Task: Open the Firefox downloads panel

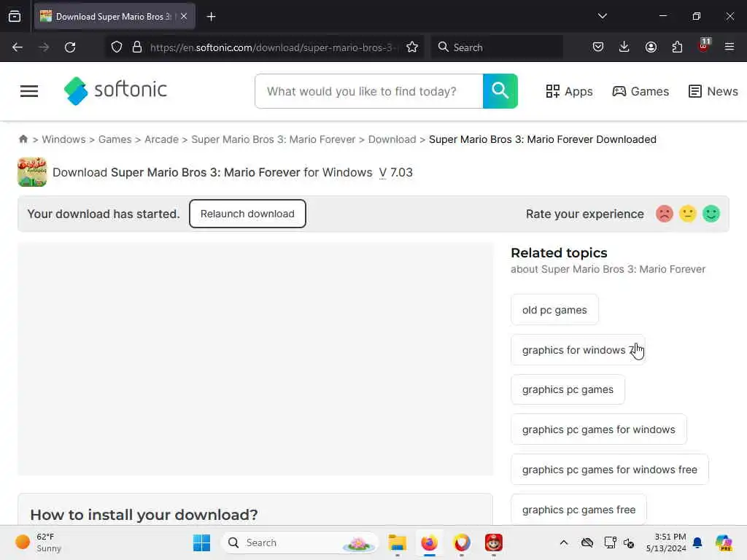Action: (624, 47)
